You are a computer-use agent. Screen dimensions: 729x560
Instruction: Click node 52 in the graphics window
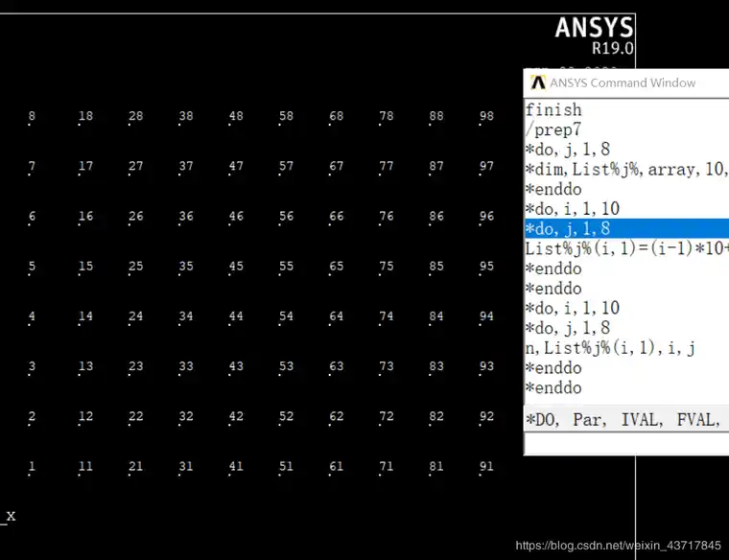pos(286,416)
